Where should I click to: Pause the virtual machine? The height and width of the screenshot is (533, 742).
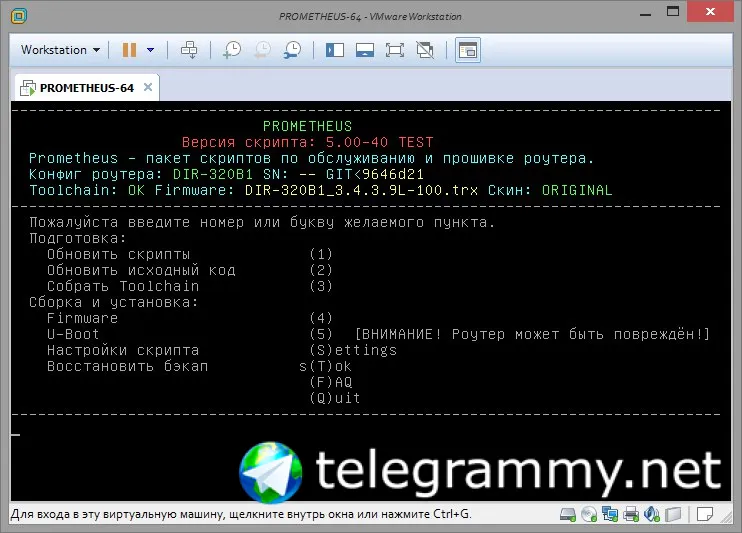129,50
